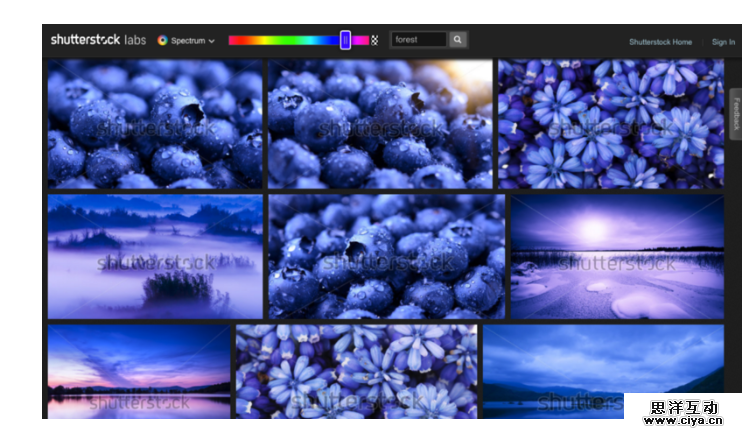Open the Feedback side tab

tap(736, 115)
